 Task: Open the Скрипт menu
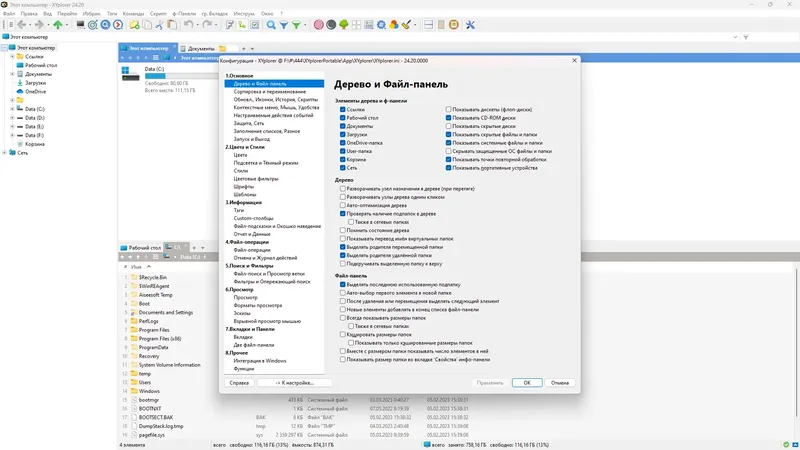point(158,14)
